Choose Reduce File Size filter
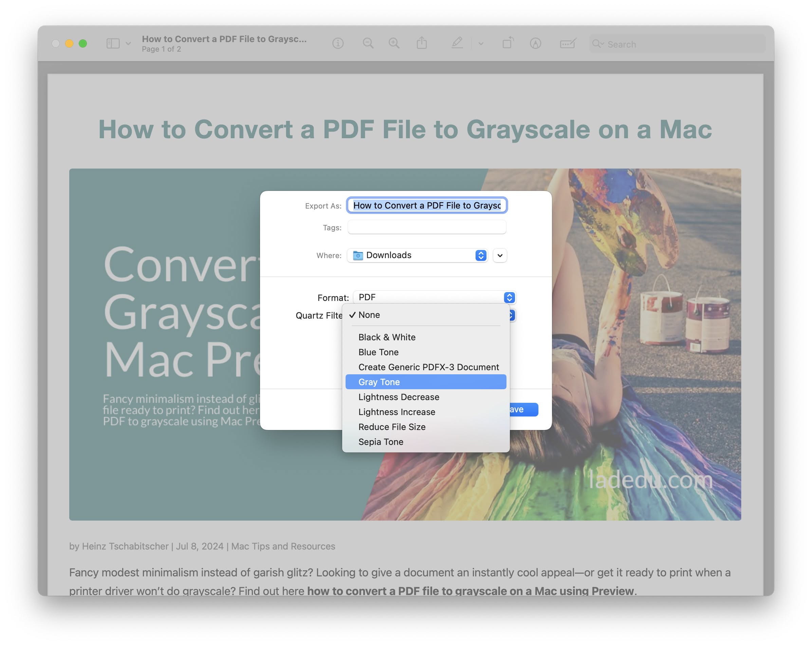Image resolution: width=812 pixels, height=646 pixels. point(426,427)
